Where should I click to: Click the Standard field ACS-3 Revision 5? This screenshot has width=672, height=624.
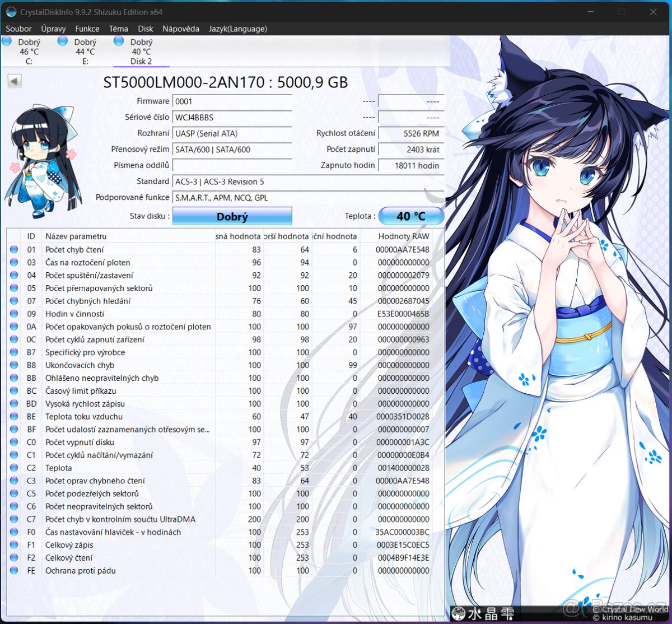309,181
